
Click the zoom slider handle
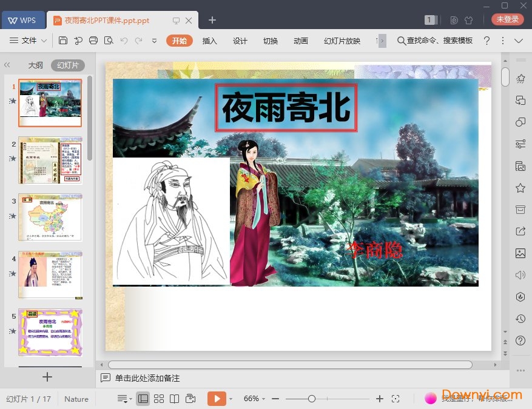click(x=312, y=399)
